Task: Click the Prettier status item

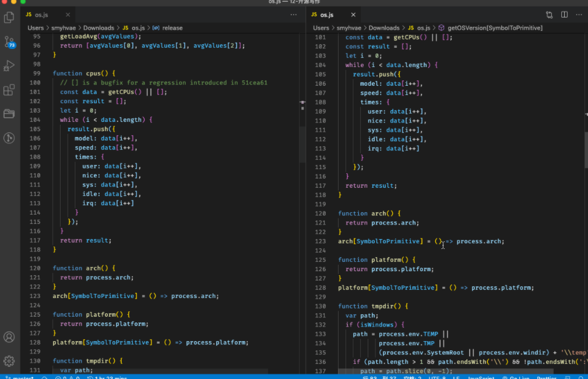Action: [547, 377]
